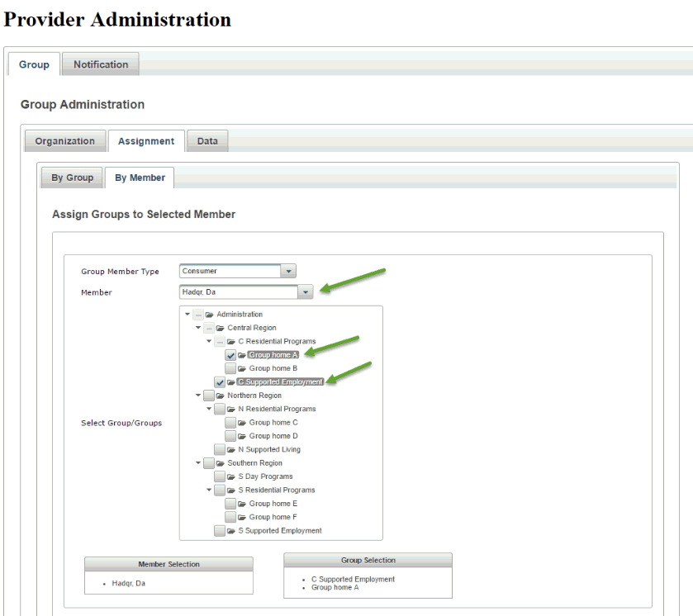693x616 pixels.
Task: Uncheck the C Supported Employment checkbox
Action: [x=220, y=382]
